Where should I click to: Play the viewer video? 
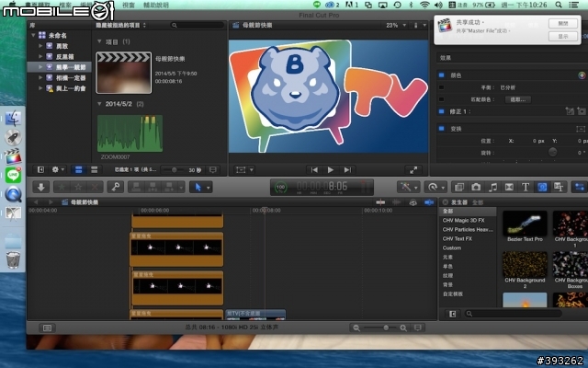[331, 169]
